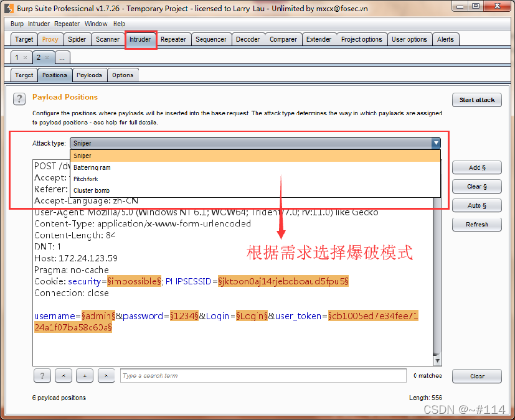The width and height of the screenshot is (515, 420).
Task: Click the §admin§ username payload marker
Action: [x=98, y=316]
